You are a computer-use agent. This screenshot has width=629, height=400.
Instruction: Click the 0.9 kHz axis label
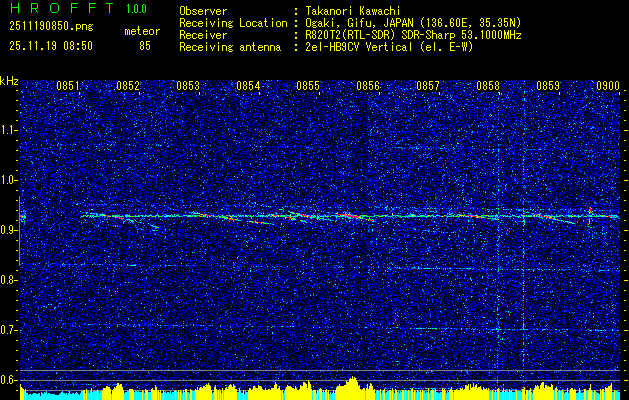coord(10,230)
